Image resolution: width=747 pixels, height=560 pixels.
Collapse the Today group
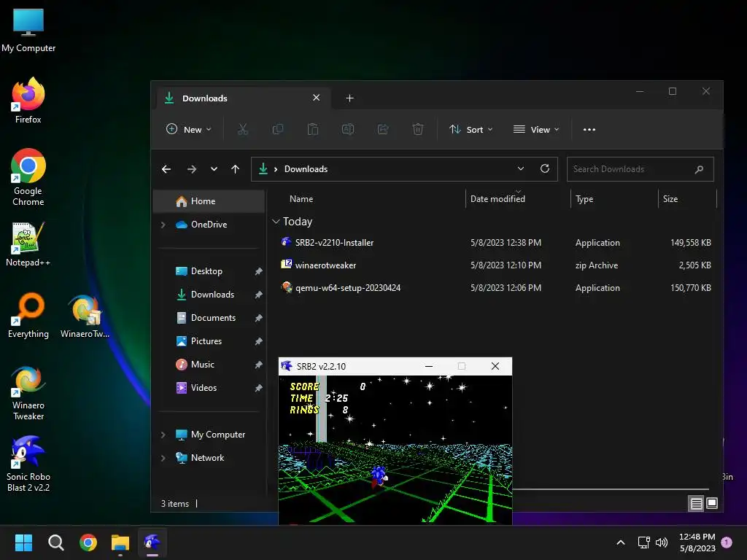click(275, 222)
